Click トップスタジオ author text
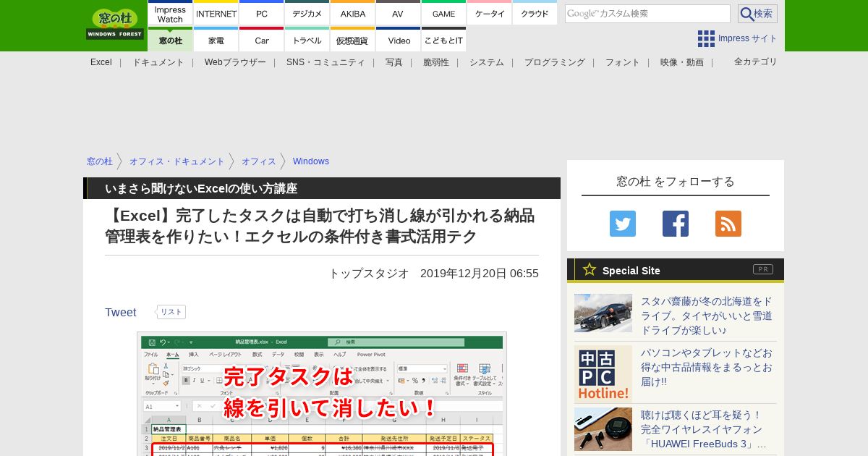The width and height of the screenshot is (868, 456). point(369,274)
